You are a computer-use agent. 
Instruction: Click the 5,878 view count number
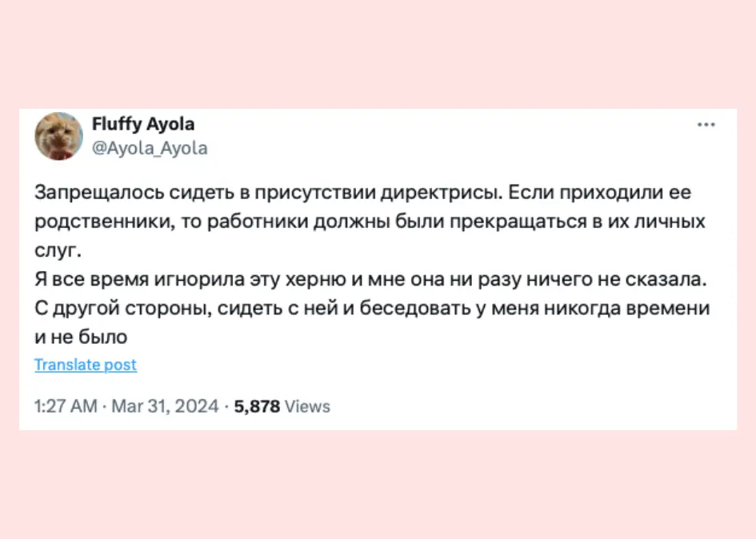pyautogui.click(x=256, y=406)
